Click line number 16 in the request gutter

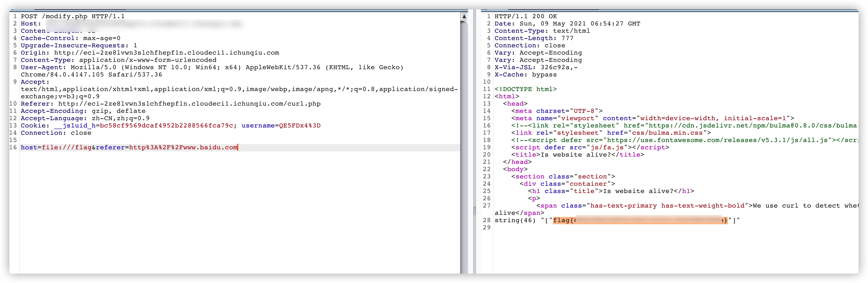[13, 147]
